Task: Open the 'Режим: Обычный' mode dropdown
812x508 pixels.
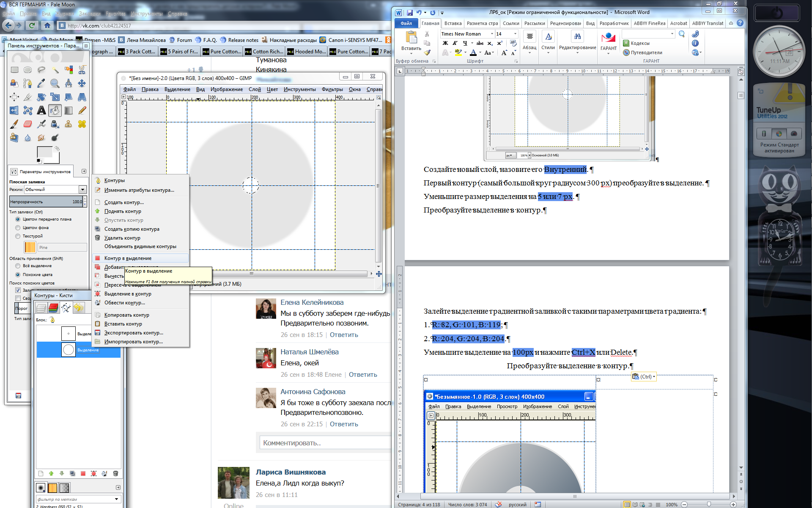Action: [x=55, y=190]
